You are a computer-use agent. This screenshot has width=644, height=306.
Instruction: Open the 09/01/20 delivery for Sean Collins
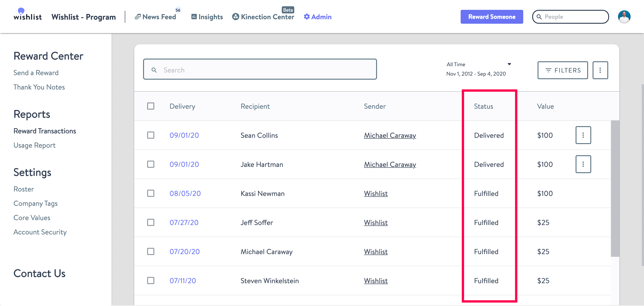(x=184, y=135)
